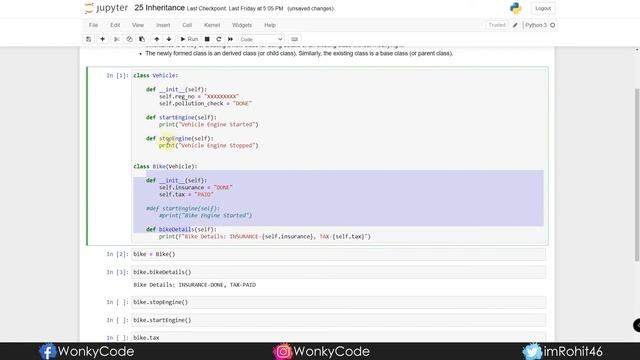The width and height of the screenshot is (640, 360).
Task: Click the bike = Bike() cell
Action: [339, 254]
